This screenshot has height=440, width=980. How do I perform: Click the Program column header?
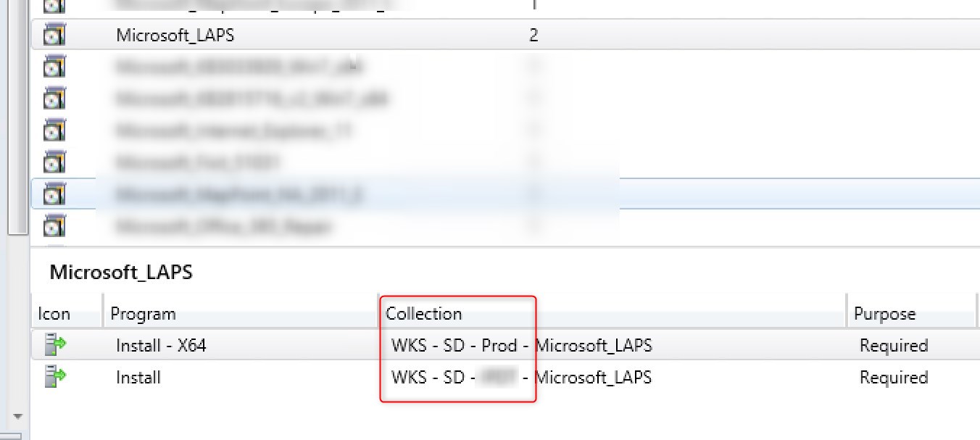142,313
